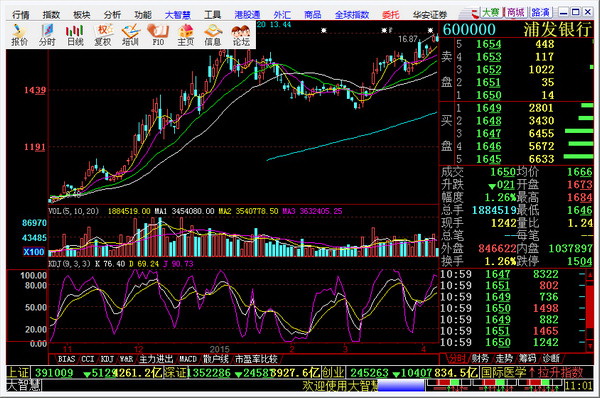Open the 港股通 menu
Viewport: 600px width, 398px height.
(247, 15)
